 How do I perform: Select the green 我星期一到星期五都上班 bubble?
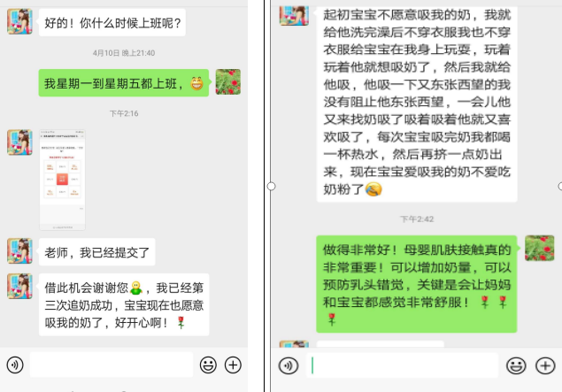click(x=124, y=83)
